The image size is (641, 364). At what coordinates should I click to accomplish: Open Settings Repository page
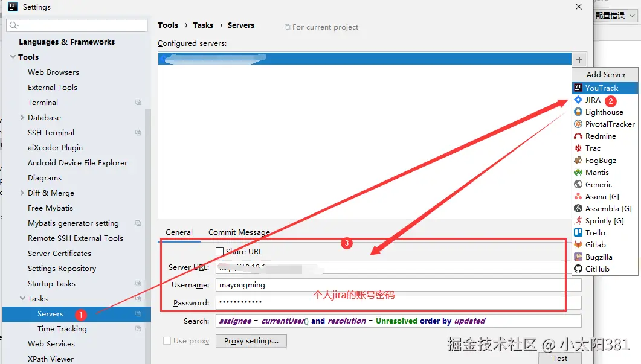pos(62,269)
